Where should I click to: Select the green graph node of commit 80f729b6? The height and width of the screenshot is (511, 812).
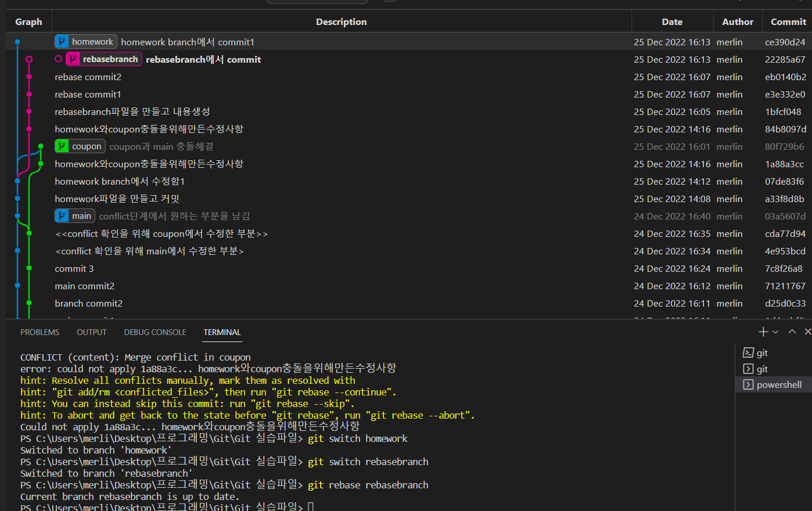(x=41, y=146)
